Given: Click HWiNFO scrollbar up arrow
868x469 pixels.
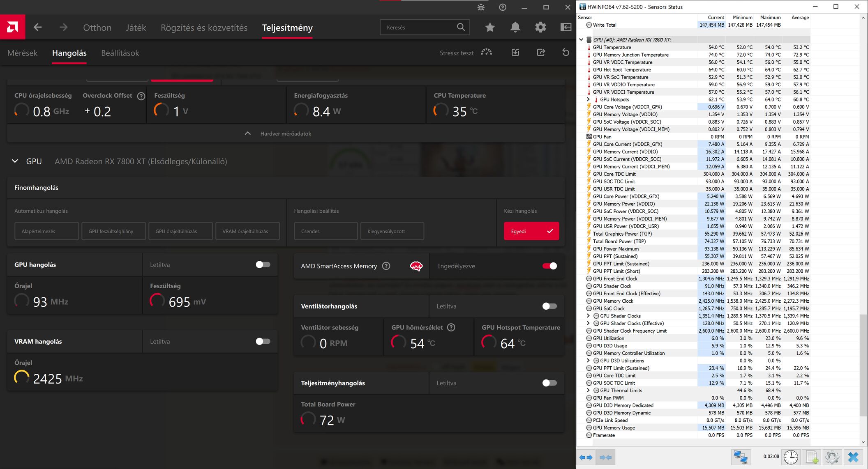Looking at the screenshot, I should 863,18.
